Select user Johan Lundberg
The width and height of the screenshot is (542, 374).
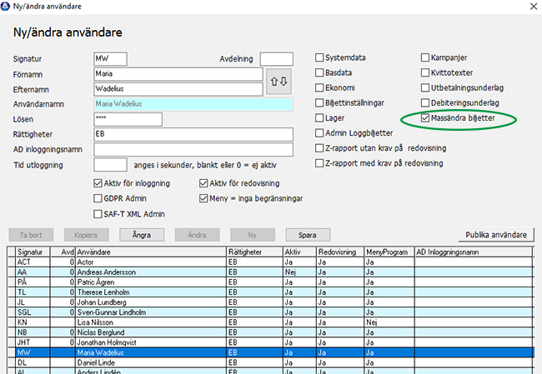tap(270, 302)
